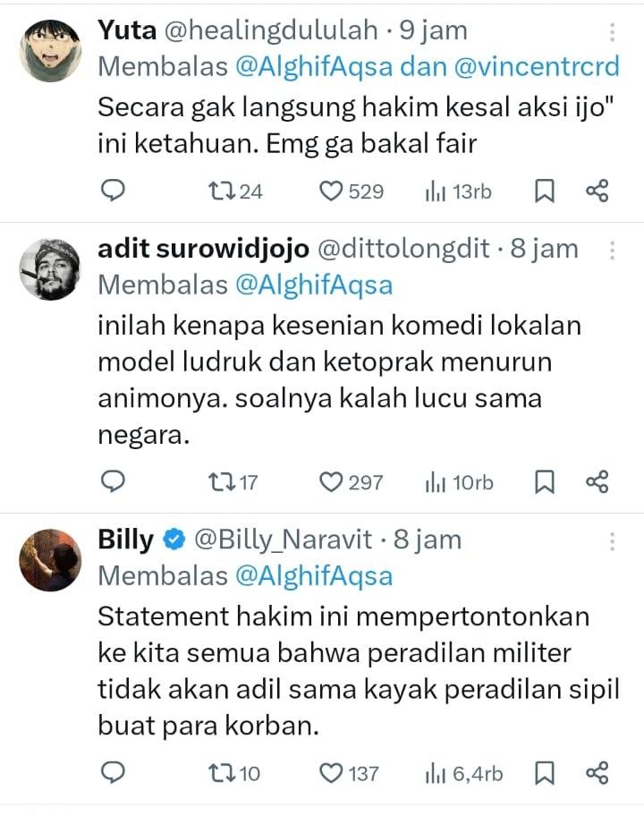The width and height of the screenshot is (644, 816).
Task: Open @vincentrcrd mention in Yuta's reply
Action: coord(537,66)
